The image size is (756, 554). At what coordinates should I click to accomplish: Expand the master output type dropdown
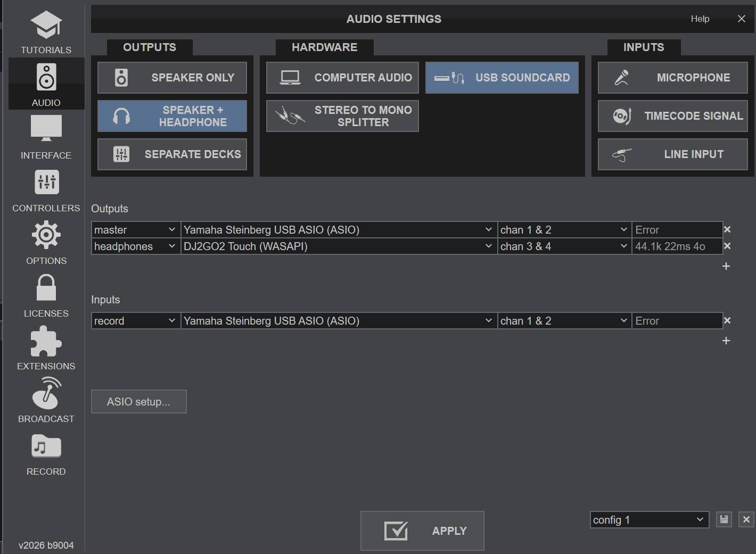(x=135, y=230)
